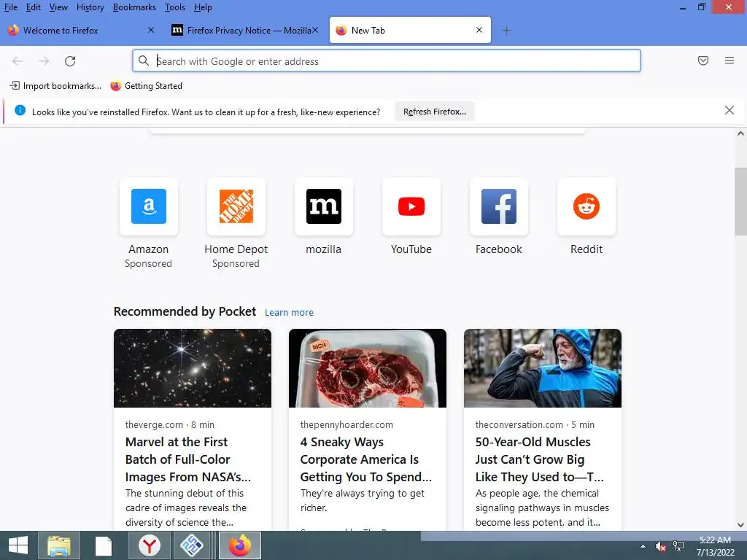Screen dimensions: 747x560
Task: Click Import bookmarks… in bookmarks toolbar
Action: (55, 86)
